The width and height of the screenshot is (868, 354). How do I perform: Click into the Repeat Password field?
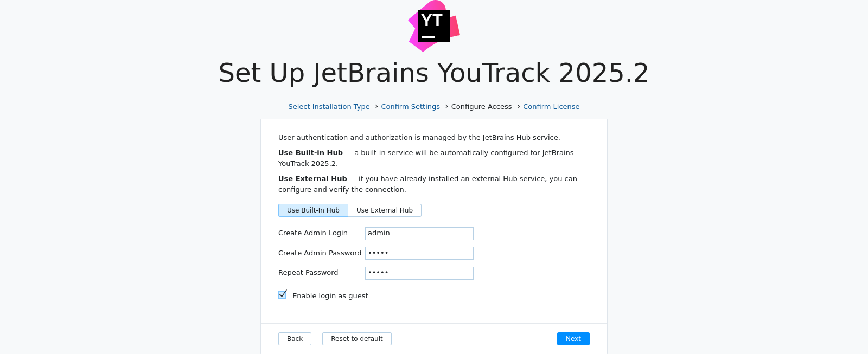pyautogui.click(x=419, y=273)
